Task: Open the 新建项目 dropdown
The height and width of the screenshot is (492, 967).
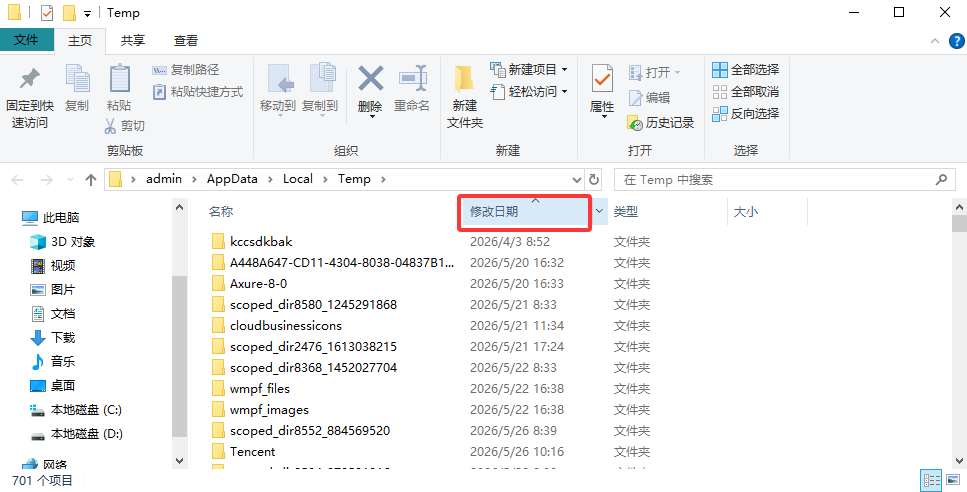Action: tap(529, 69)
